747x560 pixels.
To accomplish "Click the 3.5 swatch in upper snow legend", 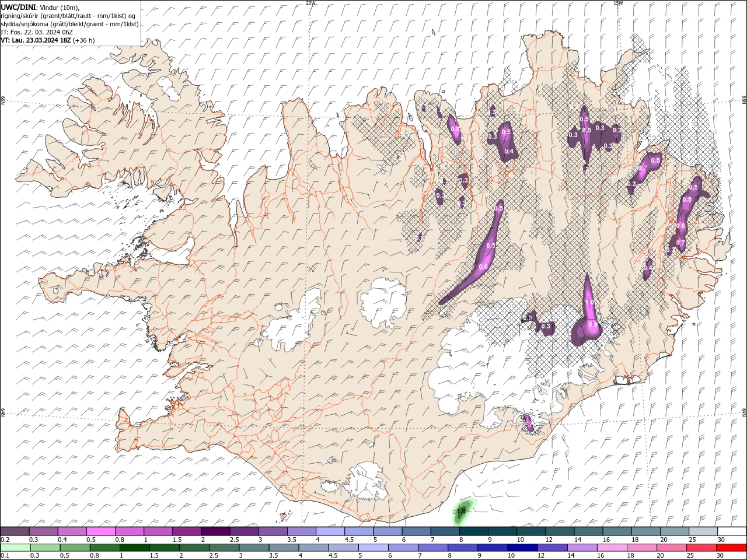I will click(x=302, y=531).
